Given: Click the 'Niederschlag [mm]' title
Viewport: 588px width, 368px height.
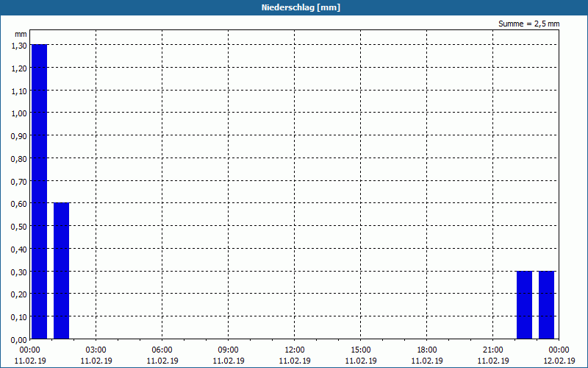Looking at the screenshot, I should (x=301, y=7).
